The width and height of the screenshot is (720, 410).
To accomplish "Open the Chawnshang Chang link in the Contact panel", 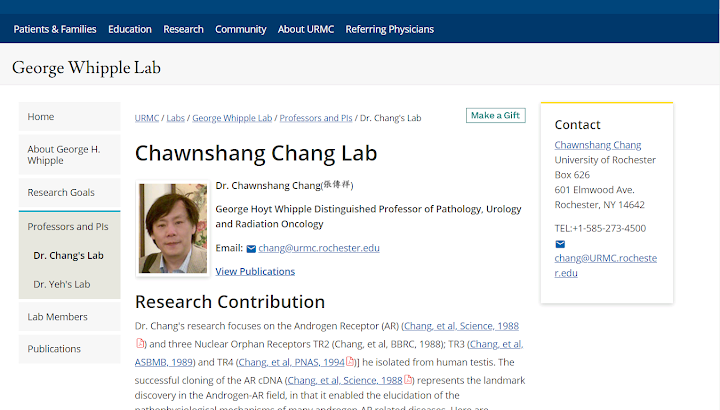I will [598, 145].
